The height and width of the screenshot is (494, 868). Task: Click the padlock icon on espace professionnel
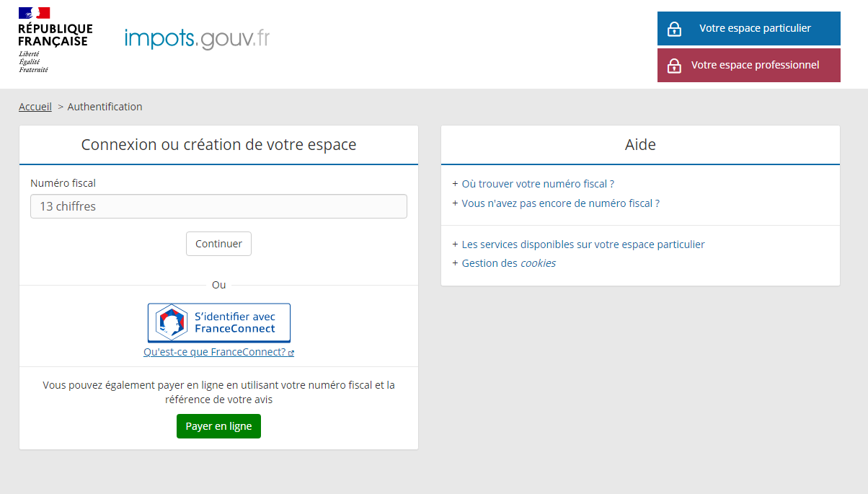tap(674, 66)
